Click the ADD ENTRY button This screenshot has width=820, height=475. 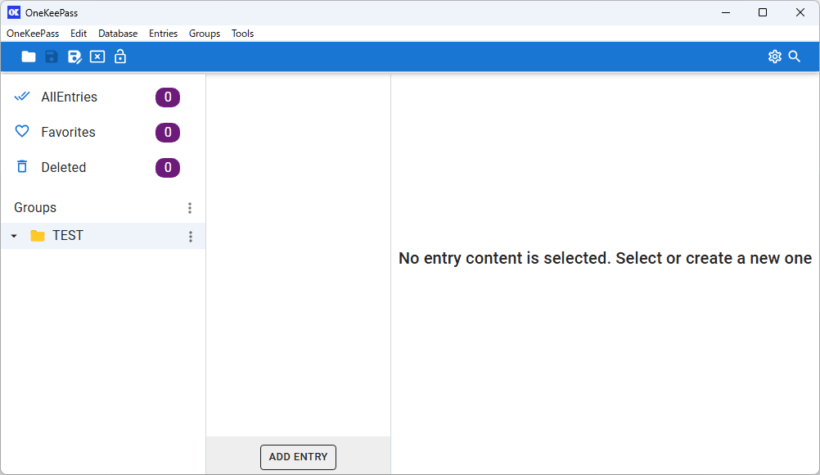(298, 457)
